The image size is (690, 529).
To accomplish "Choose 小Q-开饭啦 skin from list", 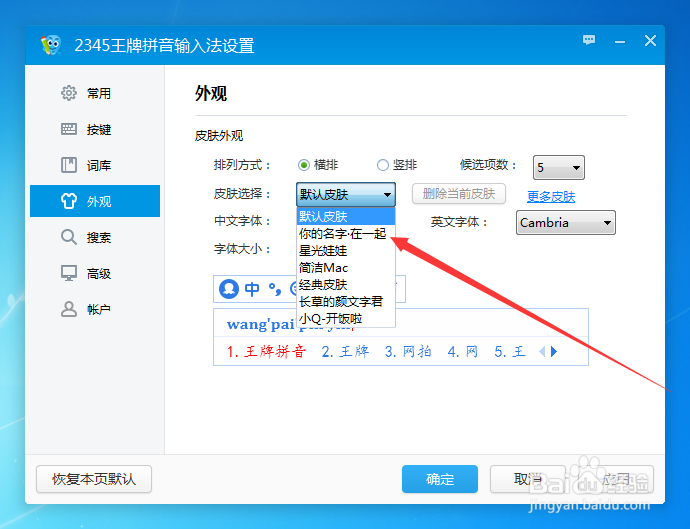I will click(x=346, y=318).
